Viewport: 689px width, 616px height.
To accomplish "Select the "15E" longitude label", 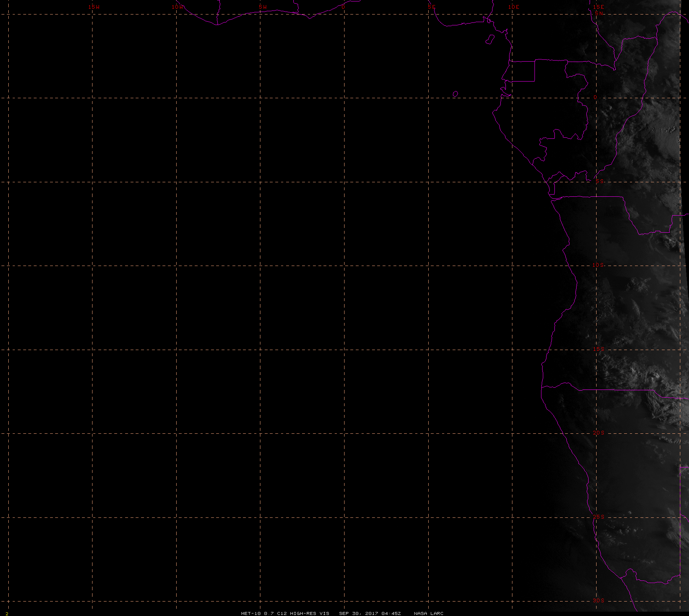I will (598, 7).
